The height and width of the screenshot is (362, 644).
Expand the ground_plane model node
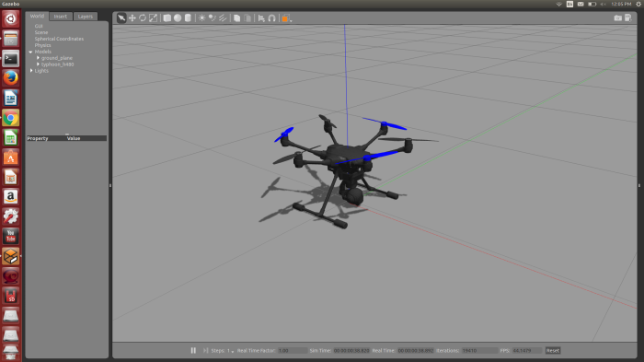point(38,58)
